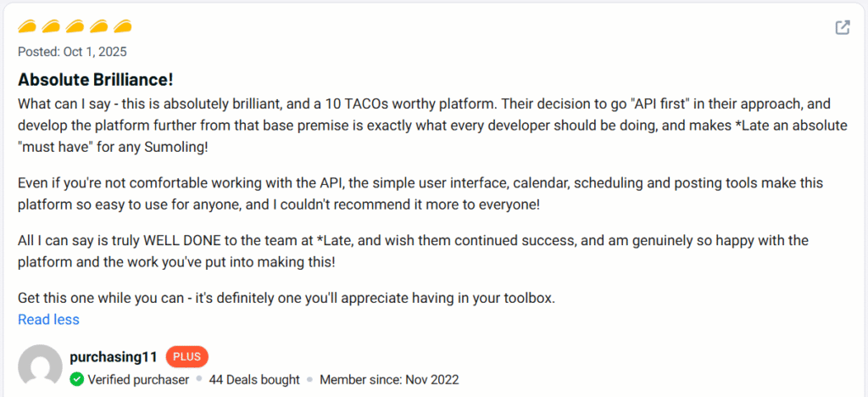Viewport: 868px width, 397px height.
Task: Click the green verified checkmark icon
Action: pos(77,379)
